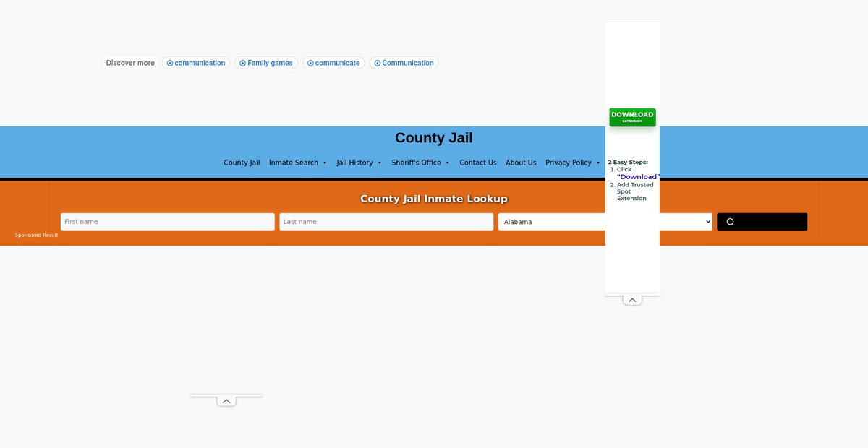Image resolution: width=868 pixels, height=448 pixels.
Task: Open the Contact Us page
Action: 478,163
